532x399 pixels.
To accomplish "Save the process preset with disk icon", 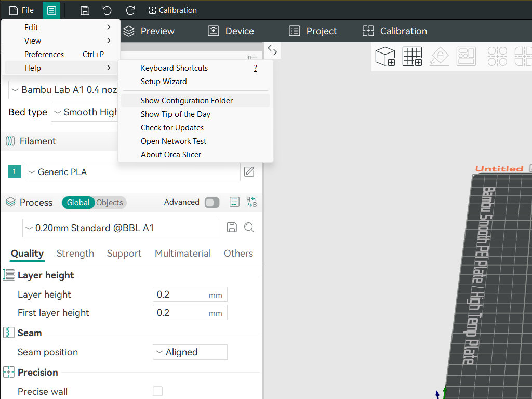I will click(232, 228).
